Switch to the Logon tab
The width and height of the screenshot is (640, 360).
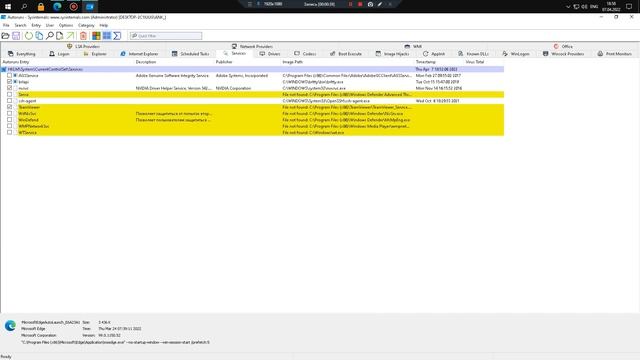[60, 54]
